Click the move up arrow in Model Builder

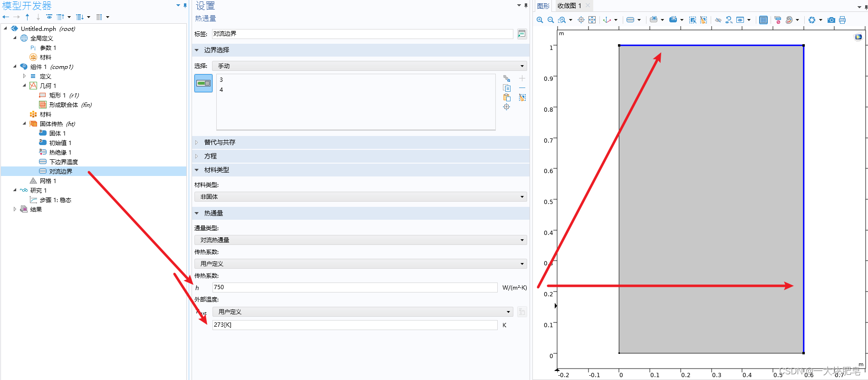click(28, 17)
